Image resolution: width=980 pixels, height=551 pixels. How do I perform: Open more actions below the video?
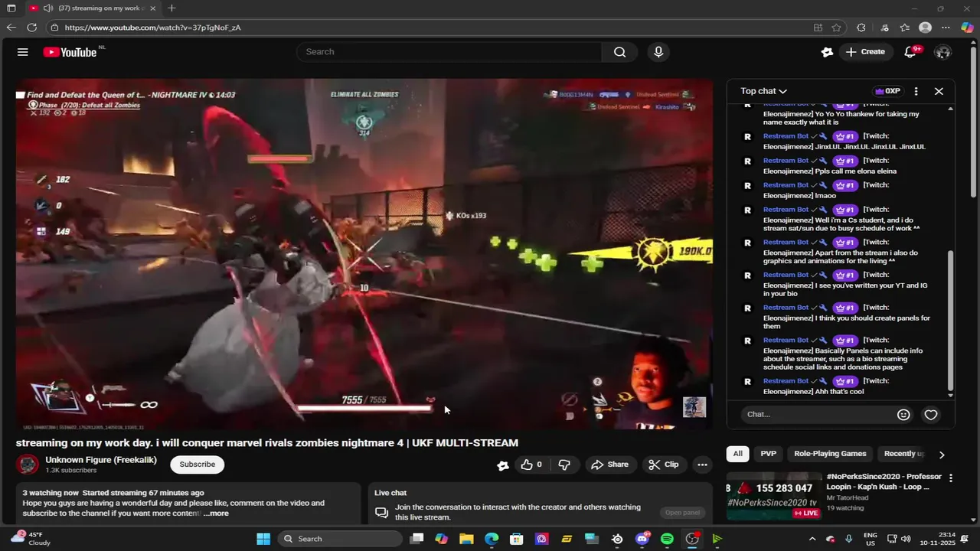pos(702,465)
